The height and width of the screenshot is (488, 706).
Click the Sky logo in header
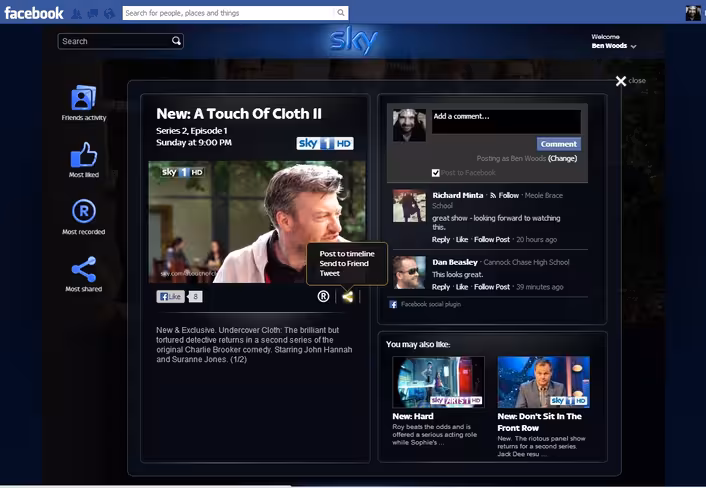[x=354, y=41]
